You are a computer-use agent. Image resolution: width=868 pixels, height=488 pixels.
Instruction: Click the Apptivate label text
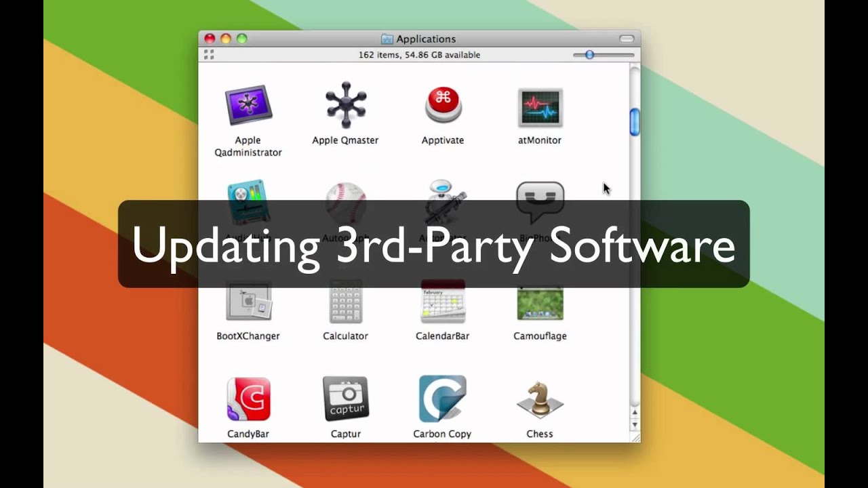(x=443, y=140)
